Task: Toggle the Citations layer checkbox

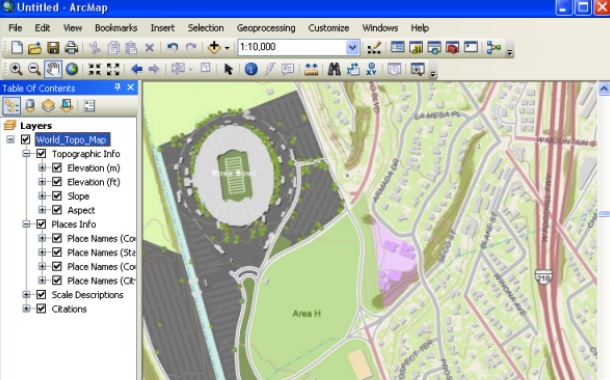Action: (41, 308)
